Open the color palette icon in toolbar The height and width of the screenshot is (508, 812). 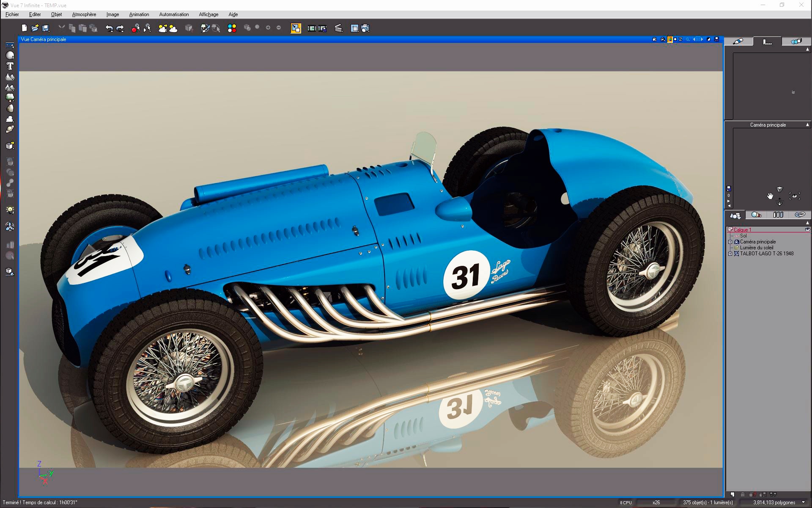tap(232, 28)
